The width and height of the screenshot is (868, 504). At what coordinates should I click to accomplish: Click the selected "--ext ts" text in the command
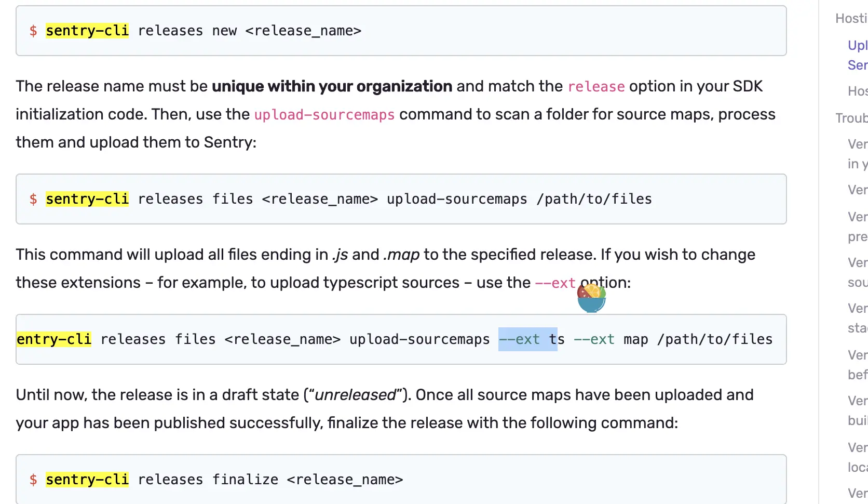tap(528, 339)
